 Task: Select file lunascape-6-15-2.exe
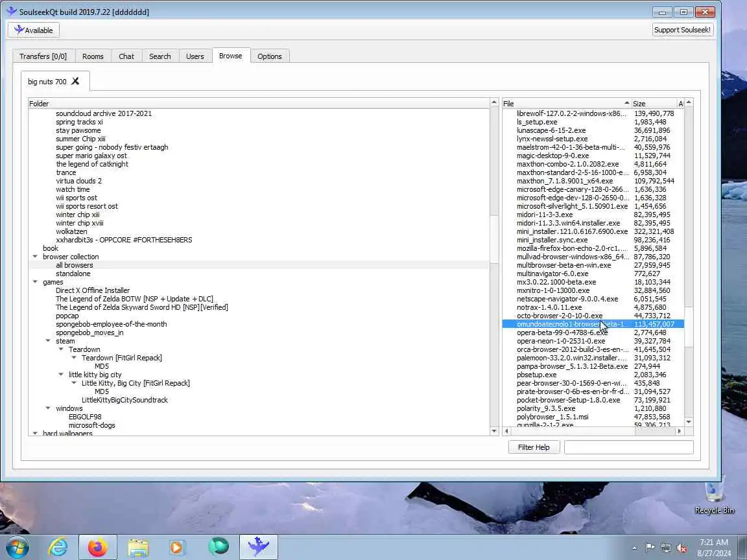[551, 130]
